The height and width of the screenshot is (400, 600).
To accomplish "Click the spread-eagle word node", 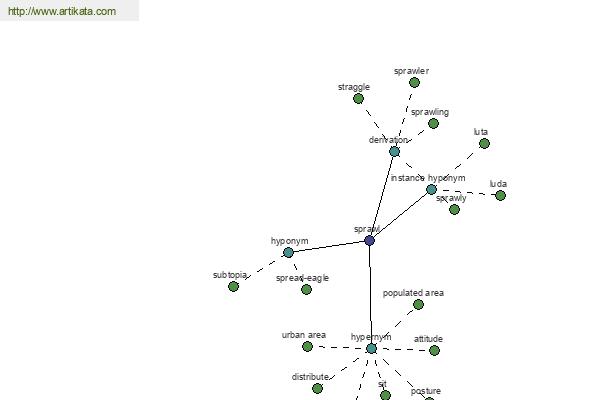I will point(306,289).
